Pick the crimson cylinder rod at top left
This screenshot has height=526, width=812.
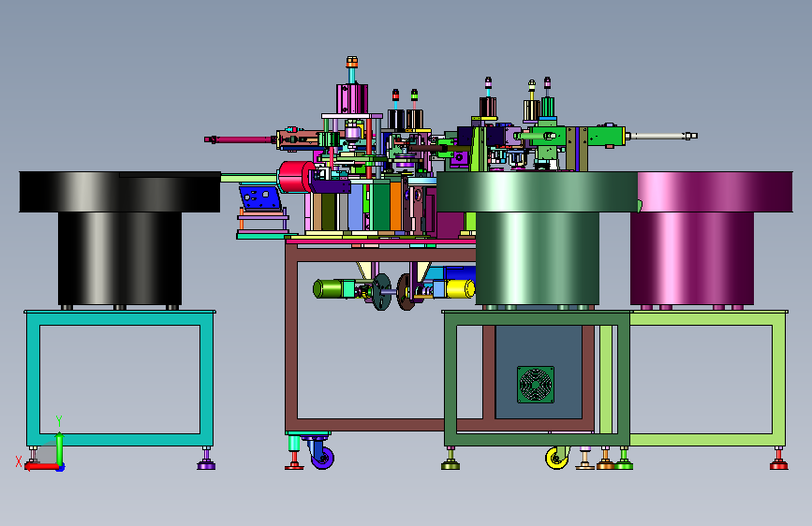(x=239, y=139)
